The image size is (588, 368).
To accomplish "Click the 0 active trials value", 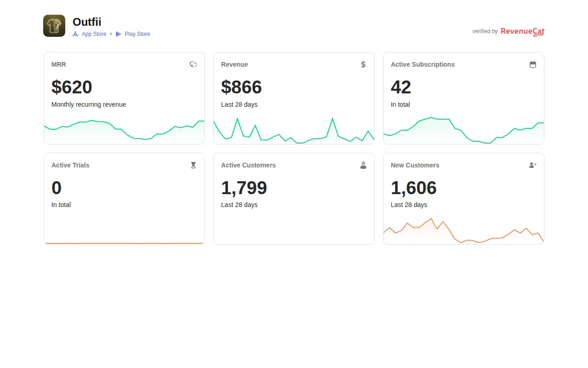I will [57, 188].
